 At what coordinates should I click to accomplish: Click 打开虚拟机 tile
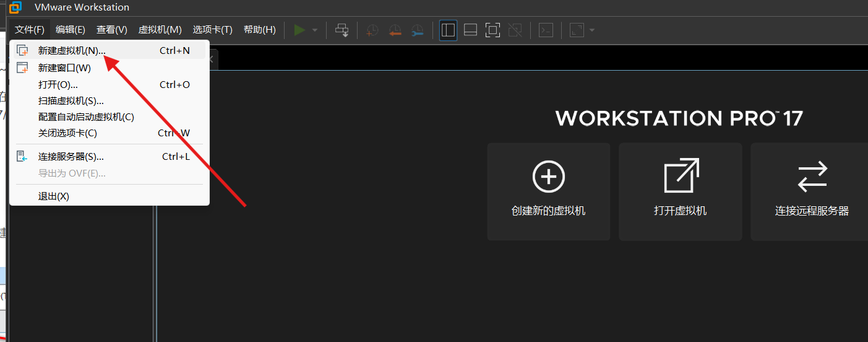click(x=681, y=192)
